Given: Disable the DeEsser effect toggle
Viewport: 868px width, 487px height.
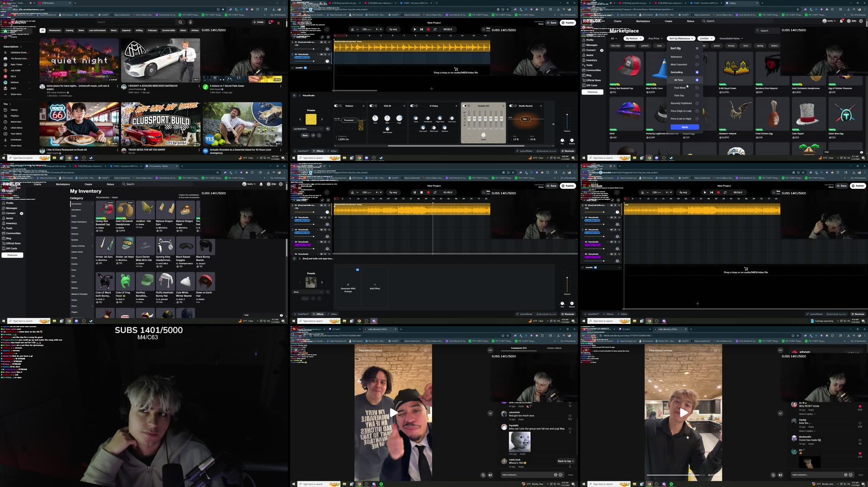Looking at the screenshot, I should tap(335, 106).
